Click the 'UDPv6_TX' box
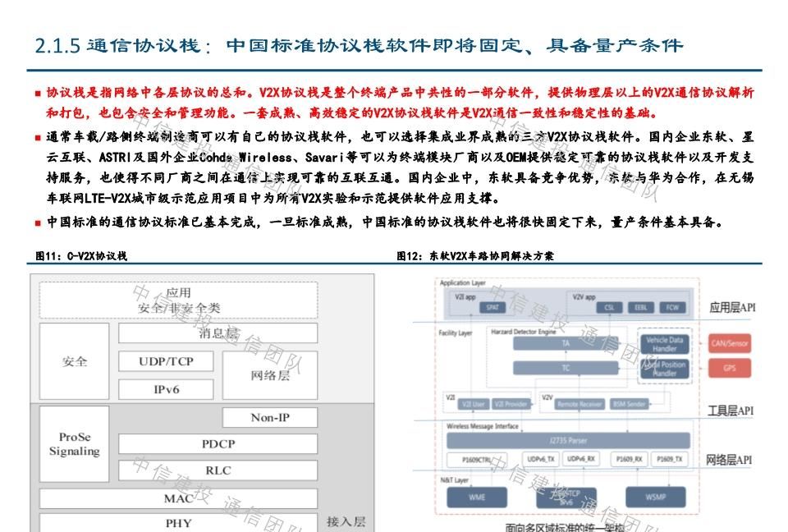This screenshot has width=788, height=532. coord(541,459)
